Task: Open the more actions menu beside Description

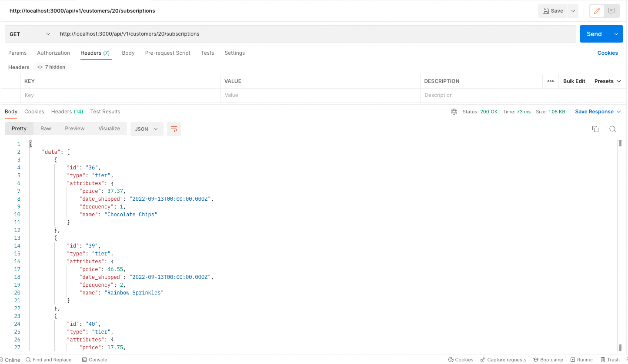Action: point(550,81)
